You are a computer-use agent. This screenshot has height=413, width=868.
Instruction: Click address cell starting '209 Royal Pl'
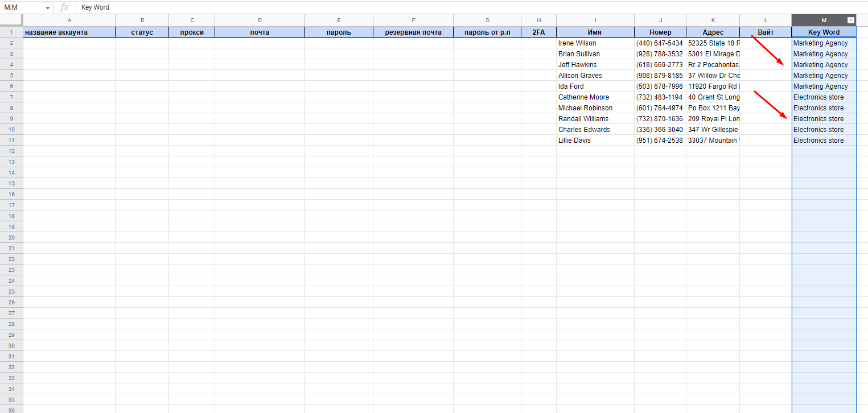click(x=713, y=119)
